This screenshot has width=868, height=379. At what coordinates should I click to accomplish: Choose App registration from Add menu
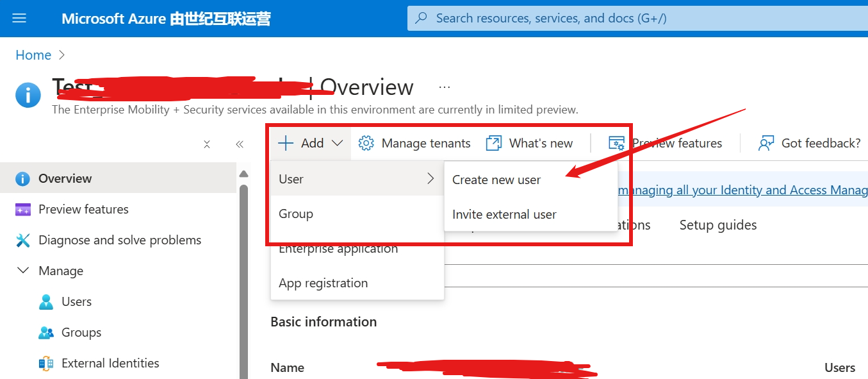(x=323, y=283)
